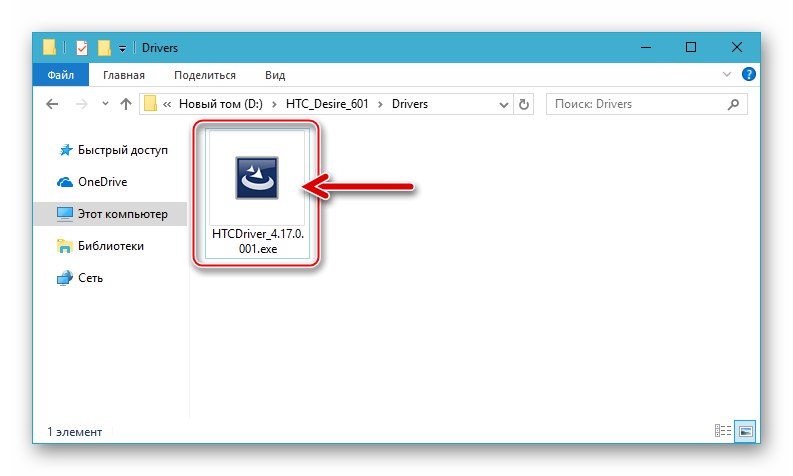793x476 pixels.
Task: Minimize the Drivers window
Action: click(646, 48)
